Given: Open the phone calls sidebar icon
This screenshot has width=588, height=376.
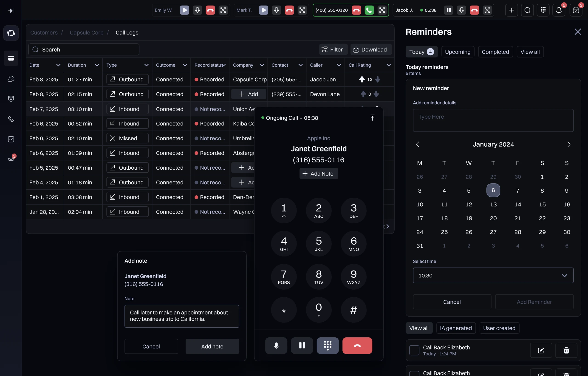Looking at the screenshot, I should tap(11, 119).
